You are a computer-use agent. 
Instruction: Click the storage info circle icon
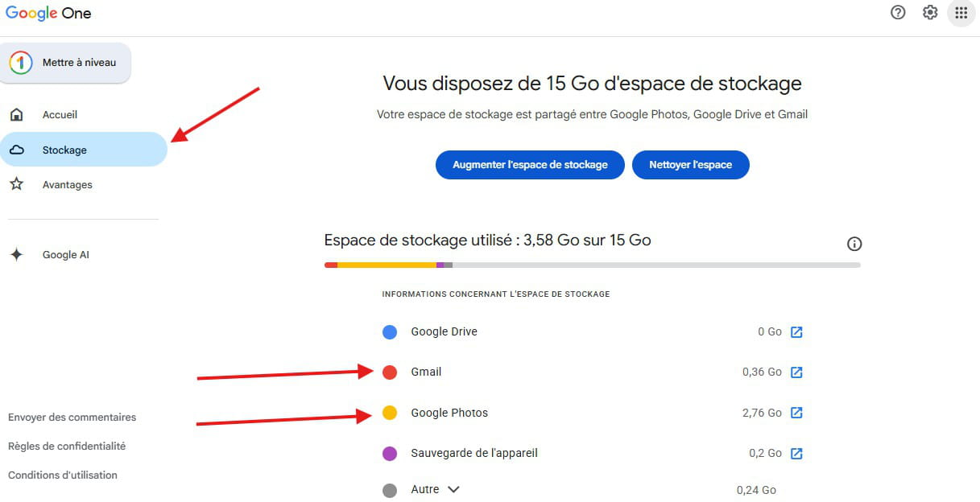854,244
